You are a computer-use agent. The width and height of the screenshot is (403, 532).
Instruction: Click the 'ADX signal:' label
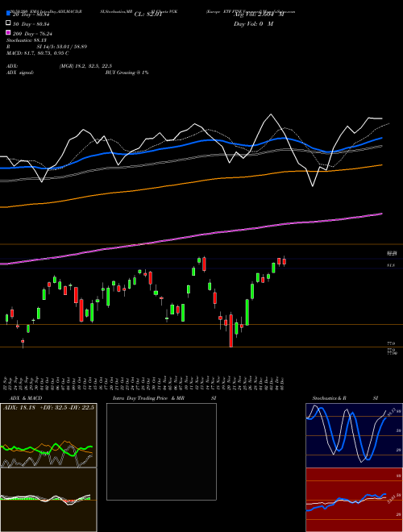20,73
